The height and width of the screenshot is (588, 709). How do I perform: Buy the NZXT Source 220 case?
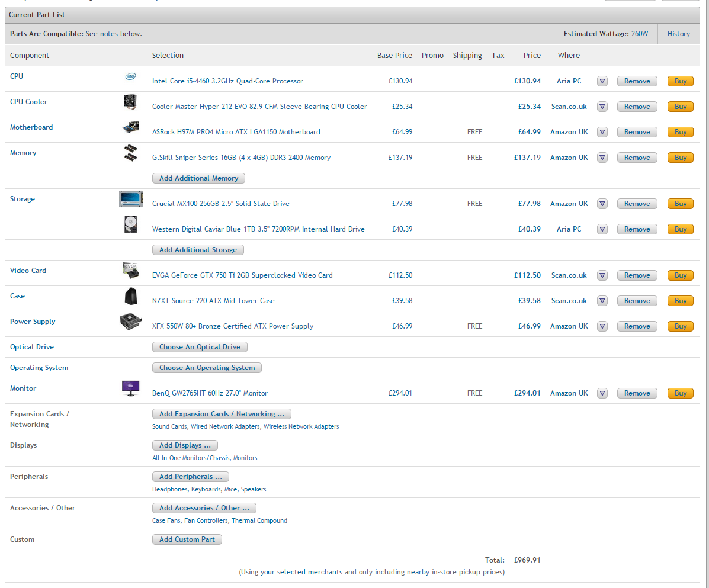point(681,301)
